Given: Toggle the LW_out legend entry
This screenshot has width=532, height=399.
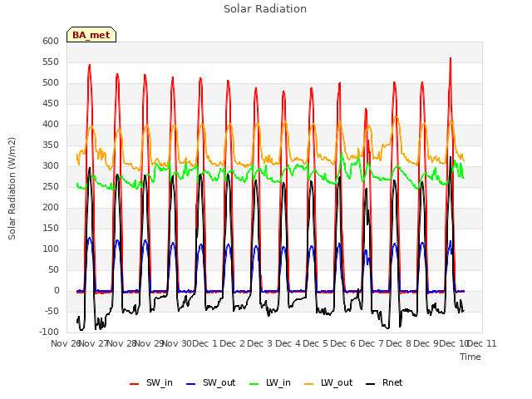Looking at the screenshot, I should point(328,382).
